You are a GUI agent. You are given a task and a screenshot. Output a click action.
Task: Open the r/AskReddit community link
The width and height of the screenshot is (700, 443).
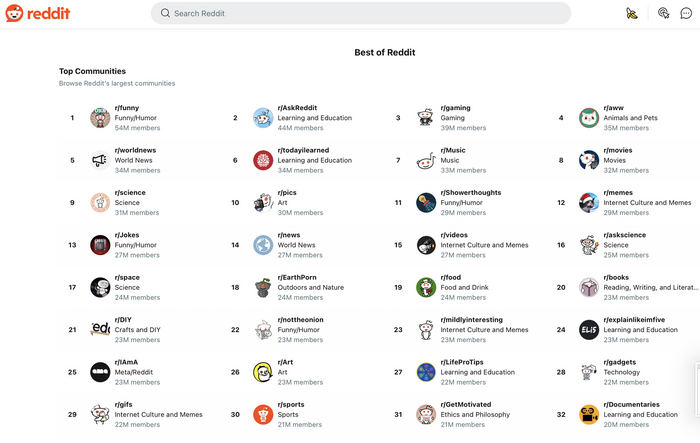(x=297, y=108)
